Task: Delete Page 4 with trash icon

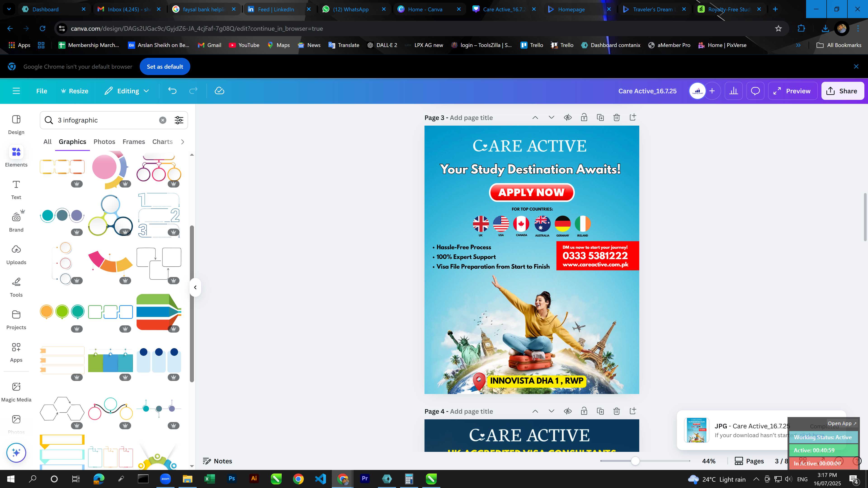Action: [x=616, y=411]
